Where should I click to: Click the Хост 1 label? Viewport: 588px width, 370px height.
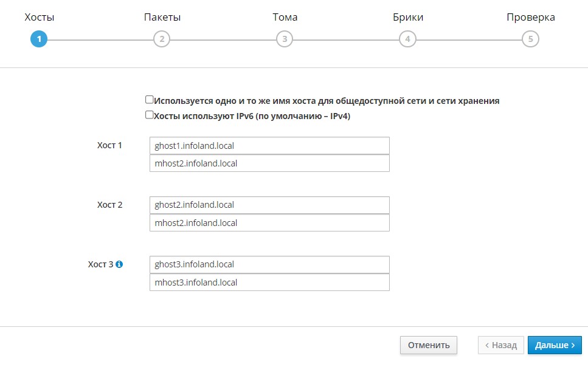click(x=109, y=145)
